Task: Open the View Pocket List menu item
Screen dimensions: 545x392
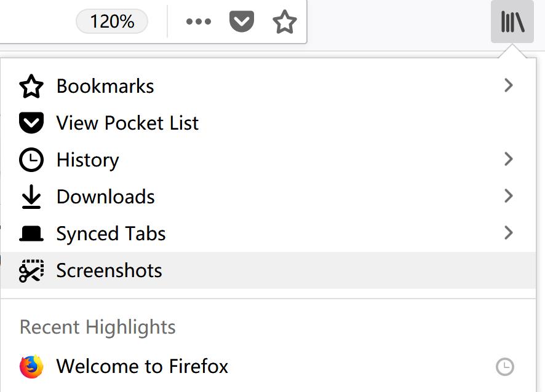Action: point(127,123)
